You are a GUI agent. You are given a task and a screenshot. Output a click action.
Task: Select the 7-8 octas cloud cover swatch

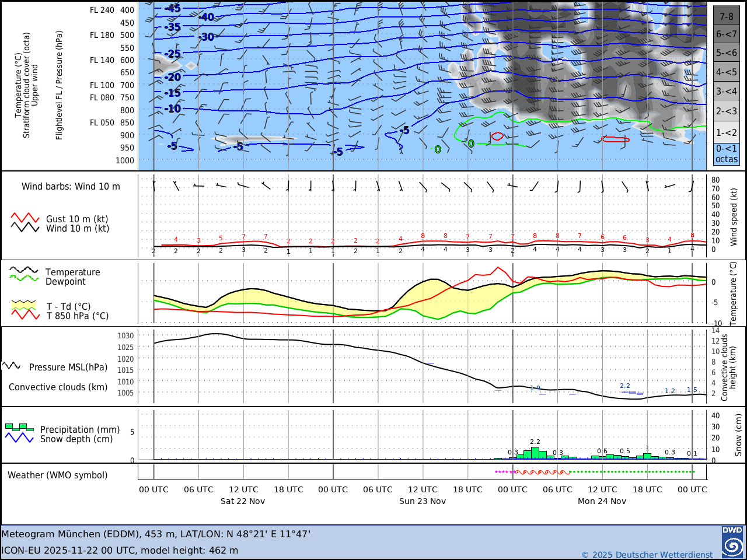tap(727, 15)
